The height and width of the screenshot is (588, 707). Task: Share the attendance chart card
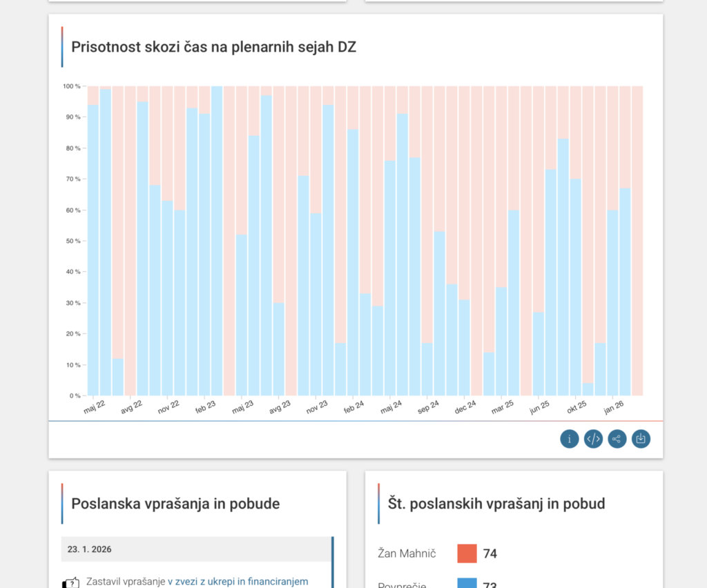point(617,439)
